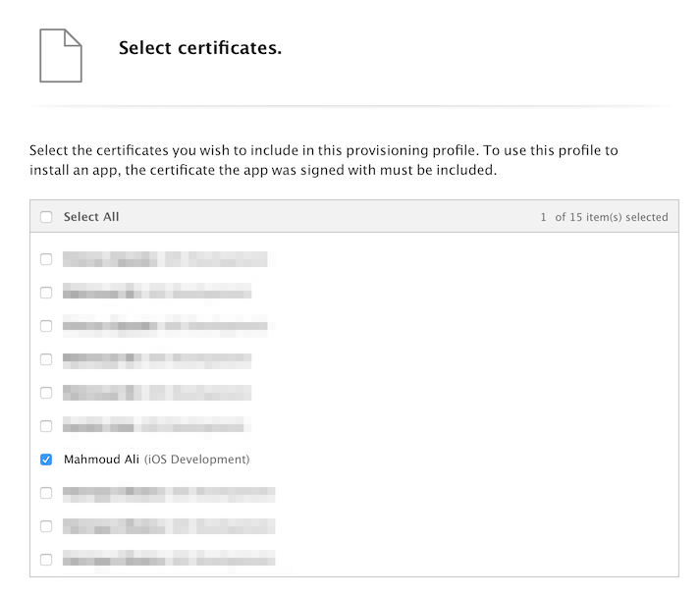Check the third blurred certificate's checkbox
Image resolution: width=700 pixels, height=597 pixels.
(46, 326)
